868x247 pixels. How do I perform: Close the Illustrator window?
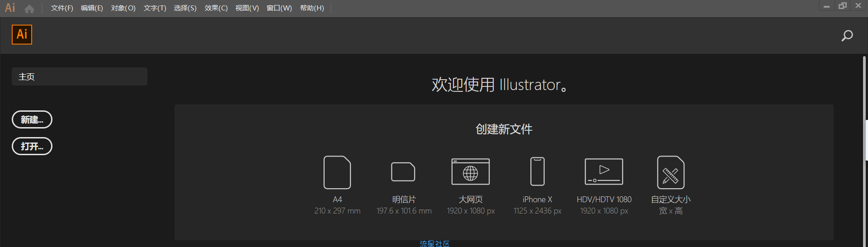pyautogui.click(x=858, y=6)
